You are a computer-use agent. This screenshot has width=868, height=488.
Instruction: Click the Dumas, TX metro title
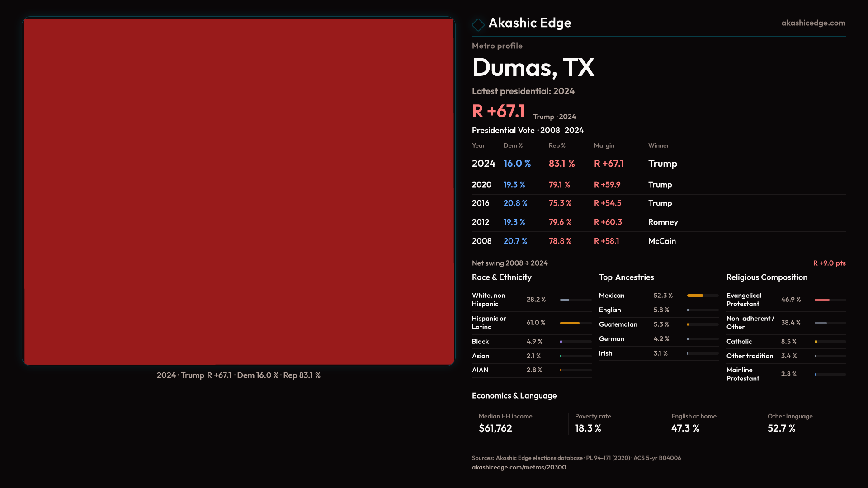pos(533,68)
